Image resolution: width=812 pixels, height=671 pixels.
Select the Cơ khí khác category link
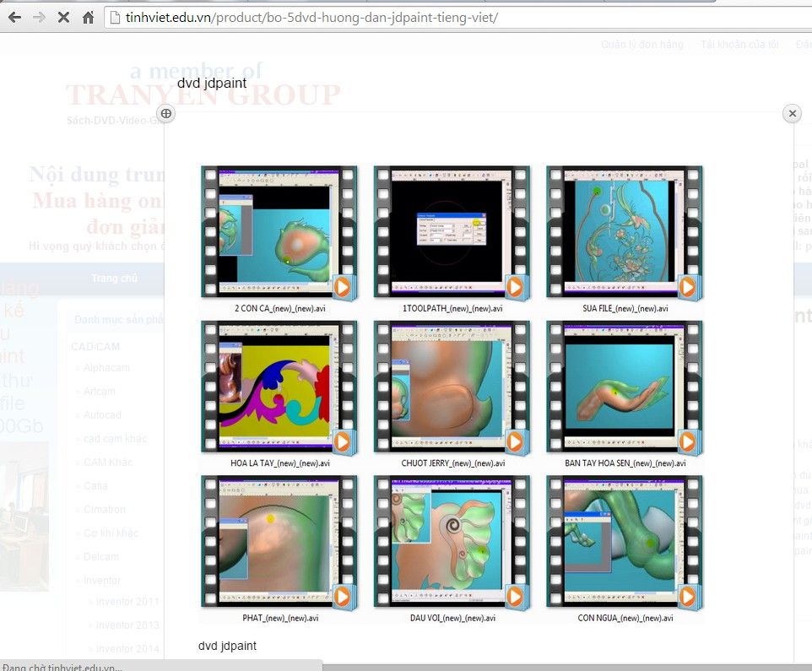pos(111,533)
